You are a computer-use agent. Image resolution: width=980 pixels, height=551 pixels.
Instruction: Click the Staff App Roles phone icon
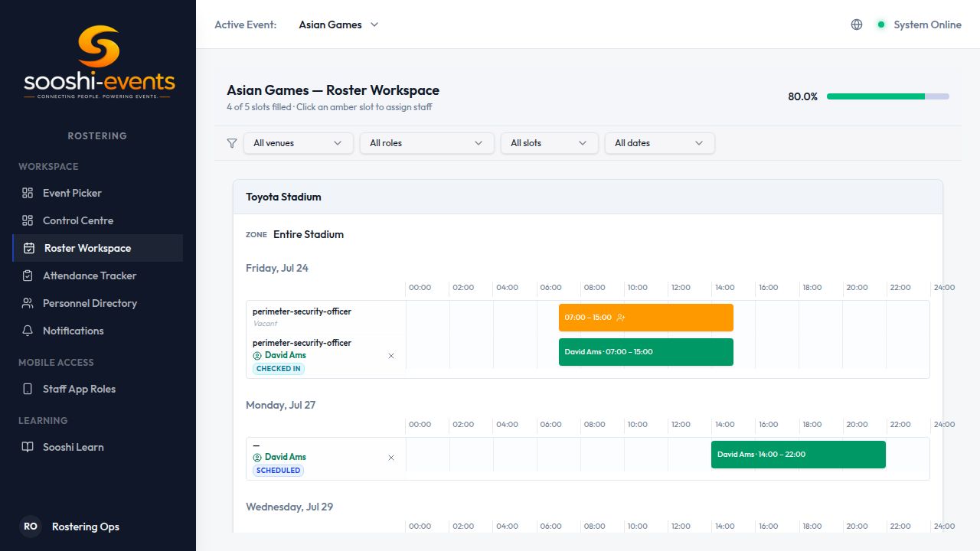pyautogui.click(x=28, y=389)
